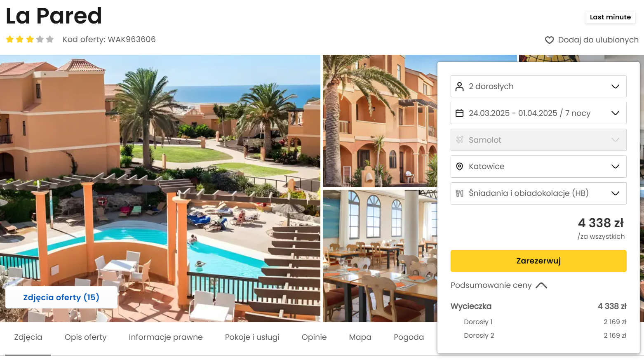Click the Last minute badge
The width and height of the screenshot is (644, 360).
pos(610,17)
